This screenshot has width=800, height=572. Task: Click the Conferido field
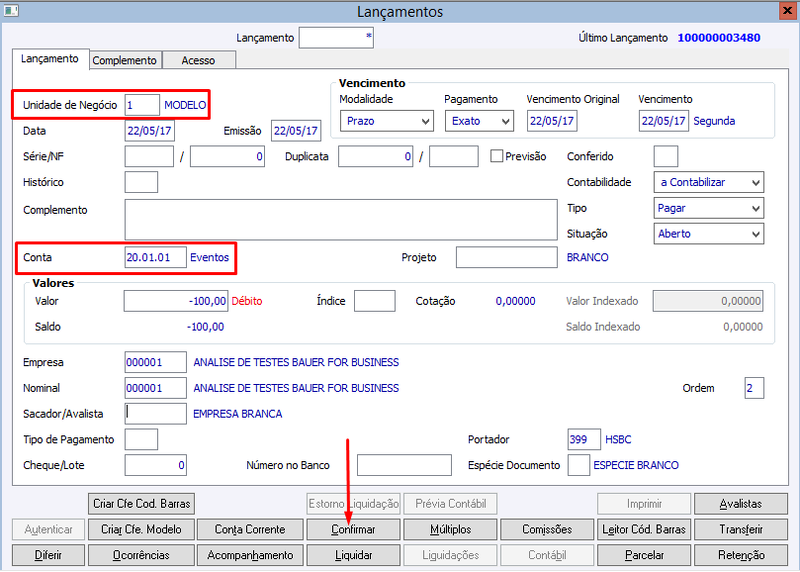[x=666, y=156]
